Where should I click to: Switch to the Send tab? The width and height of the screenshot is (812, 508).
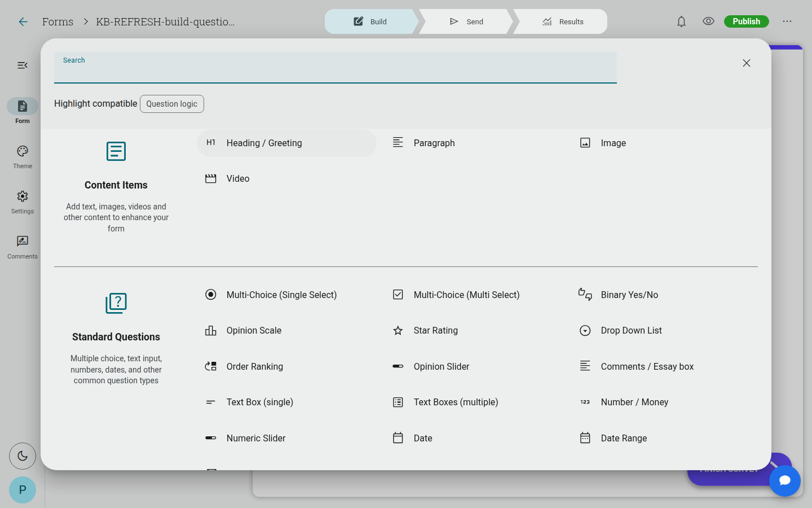point(466,21)
